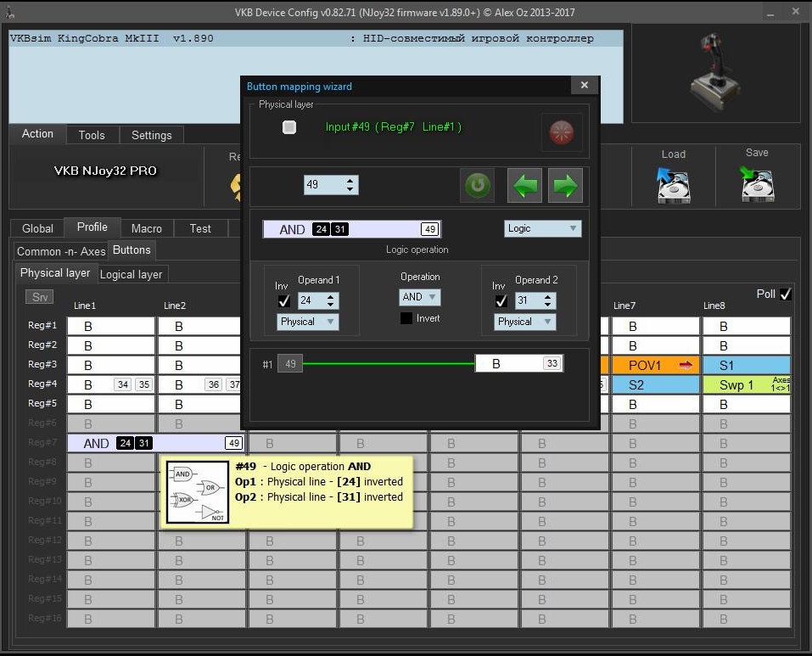Click the POV1 red arrow icon
812x656 pixels.
[x=686, y=366]
